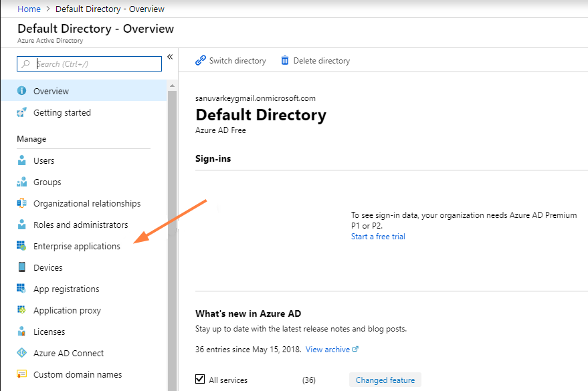This screenshot has width=588, height=391.
Task: Click the Custom domain names icon
Action: coord(22,374)
